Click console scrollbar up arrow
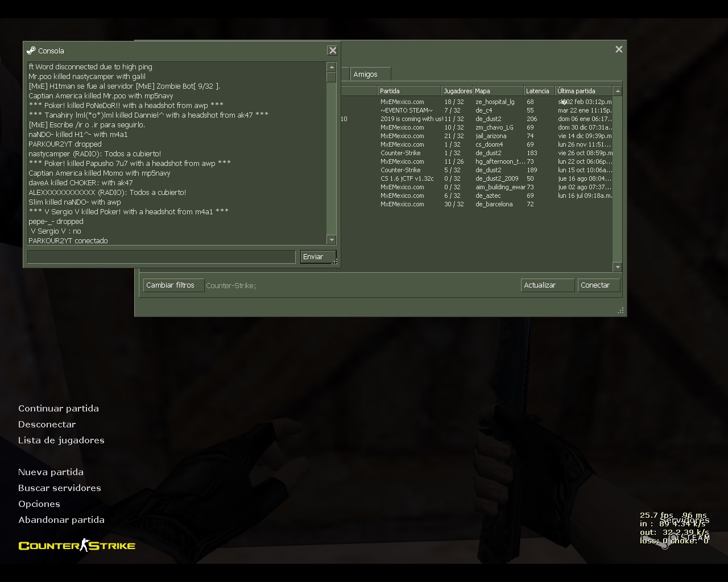Image resolution: width=728 pixels, height=582 pixels. click(x=332, y=67)
